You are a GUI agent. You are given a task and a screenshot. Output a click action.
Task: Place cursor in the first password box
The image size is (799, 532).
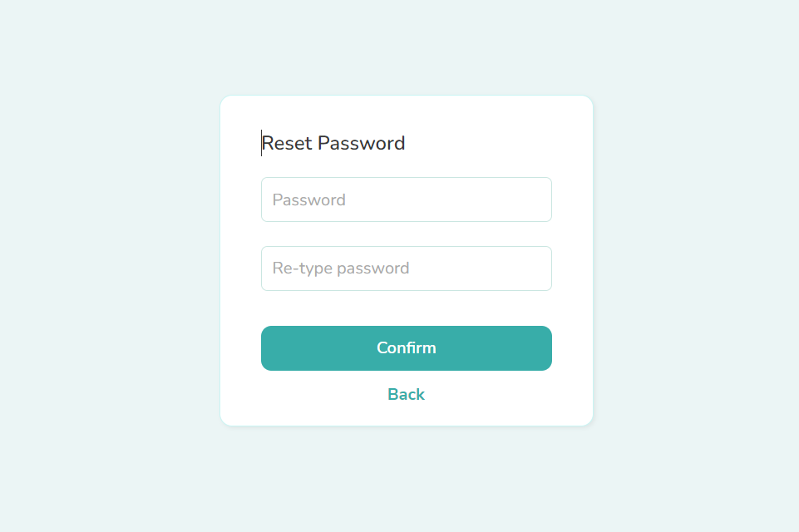click(x=406, y=199)
